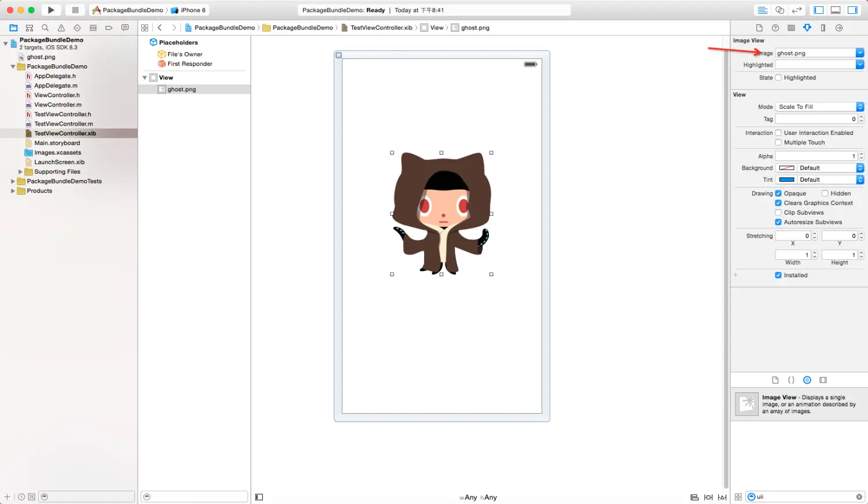
Task: Expand the Products group
Action: [x=13, y=191]
